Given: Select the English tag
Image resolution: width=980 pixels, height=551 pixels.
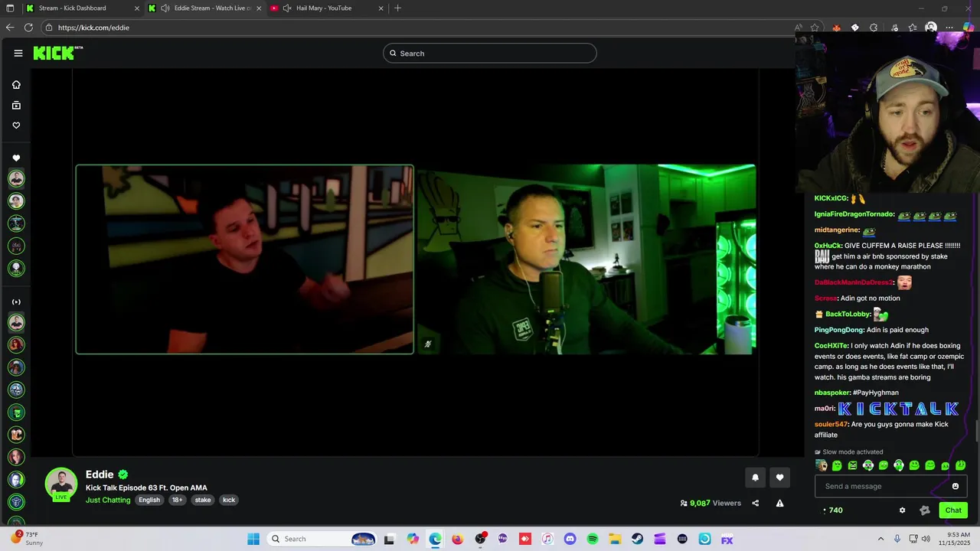Looking at the screenshot, I should [x=149, y=500].
